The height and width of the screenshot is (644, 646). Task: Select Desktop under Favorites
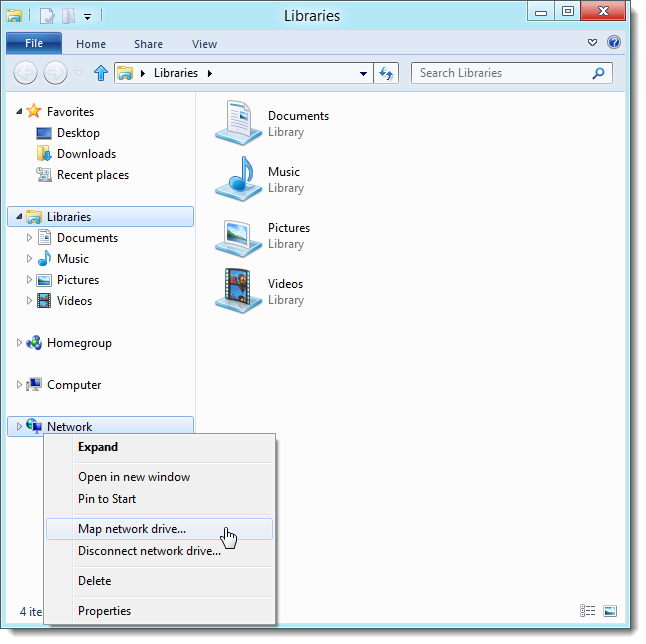click(78, 133)
